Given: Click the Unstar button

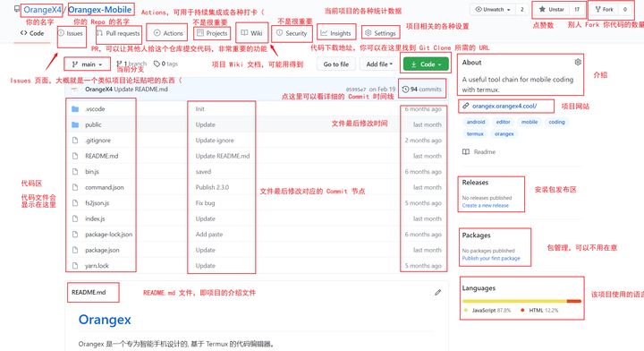Looking at the screenshot, I should pos(552,10).
